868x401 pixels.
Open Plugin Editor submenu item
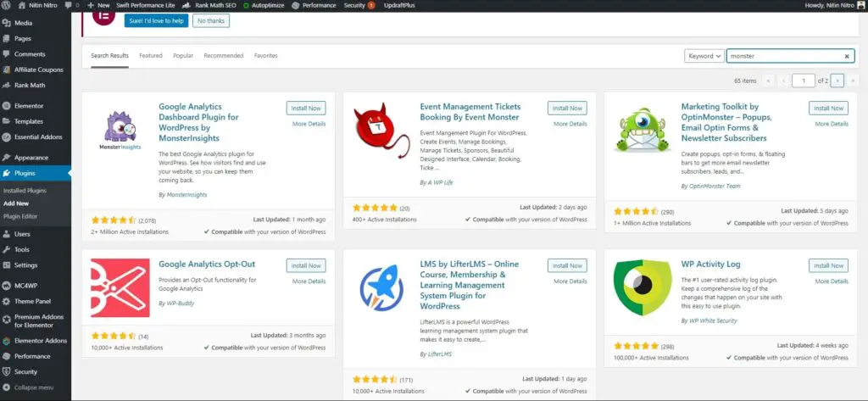(x=20, y=216)
